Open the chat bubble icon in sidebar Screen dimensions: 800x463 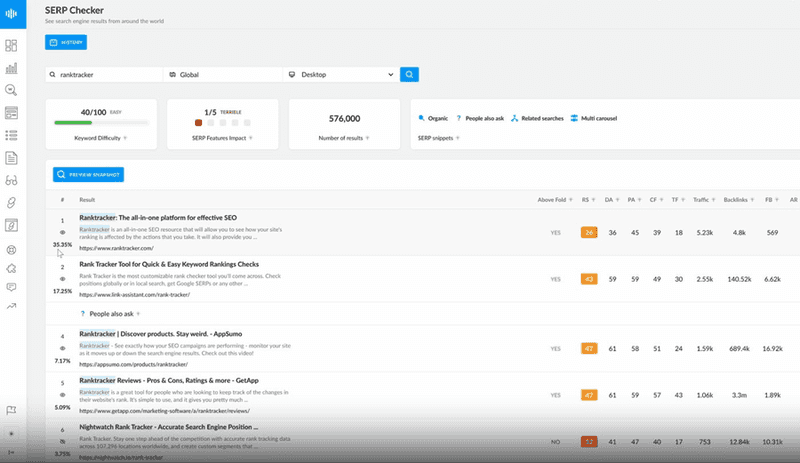11,287
